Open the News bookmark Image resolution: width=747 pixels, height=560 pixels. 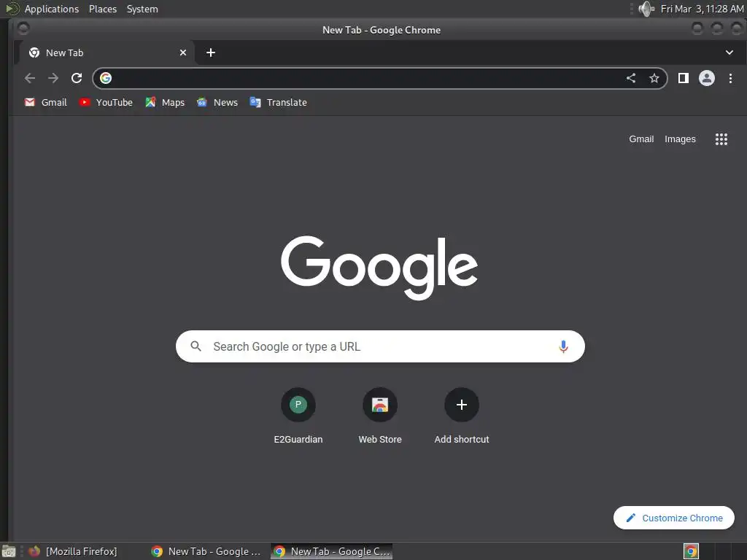[217, 102]
